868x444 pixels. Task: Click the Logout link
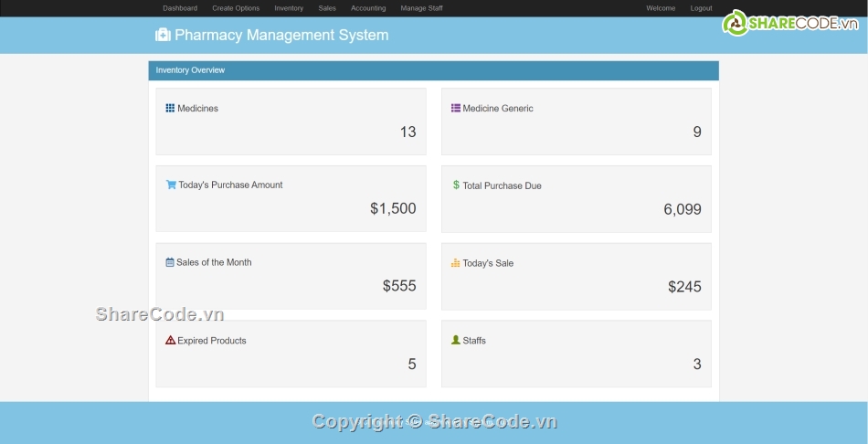coord(701,8)
